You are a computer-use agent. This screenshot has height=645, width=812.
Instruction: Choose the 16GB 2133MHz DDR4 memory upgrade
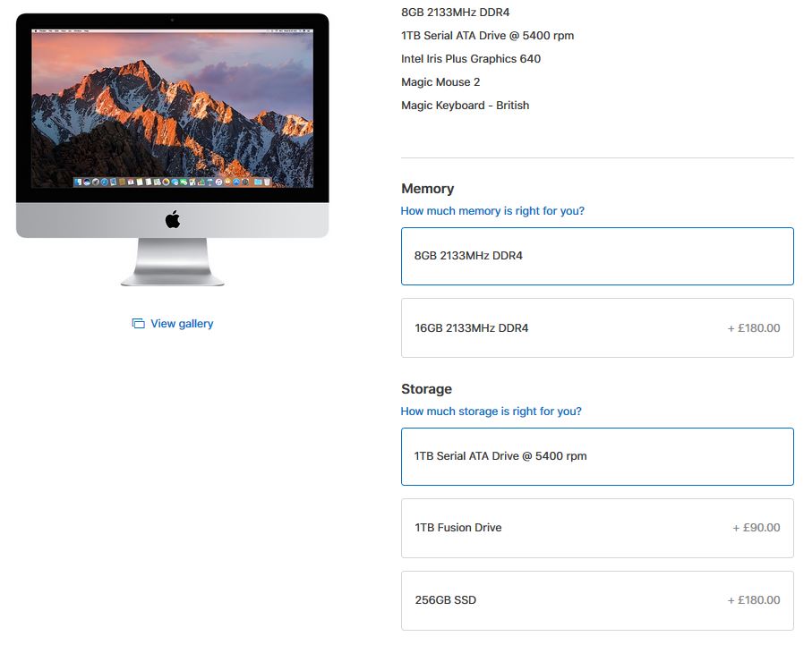597,327
